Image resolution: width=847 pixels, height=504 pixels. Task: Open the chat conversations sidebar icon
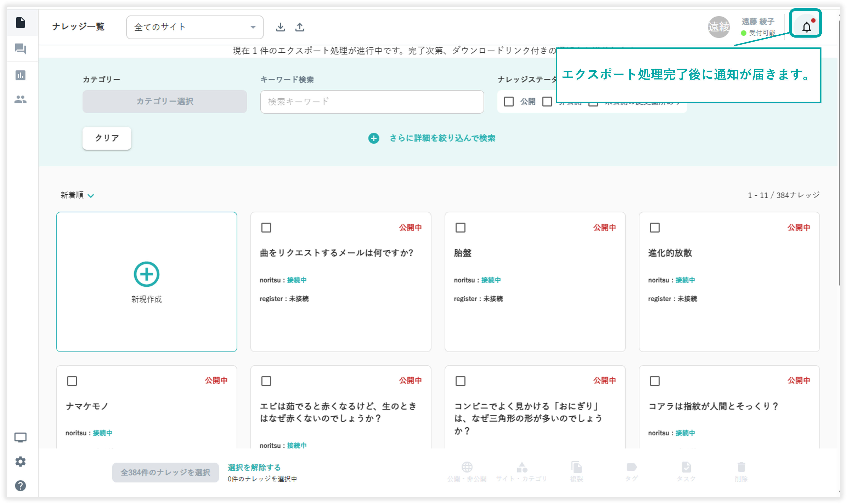pyautogui.click(x=20, y=49)
